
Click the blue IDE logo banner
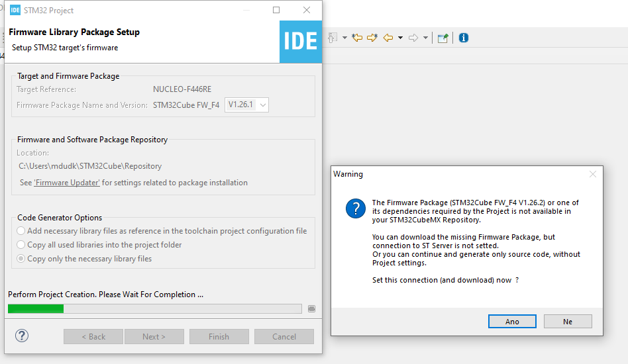300,42
